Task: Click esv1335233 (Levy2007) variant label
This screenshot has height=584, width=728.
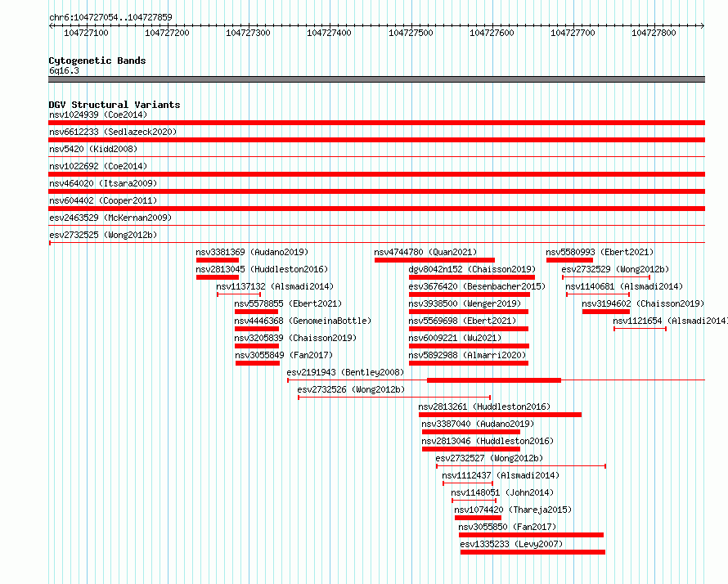Action: click(511, 544)
